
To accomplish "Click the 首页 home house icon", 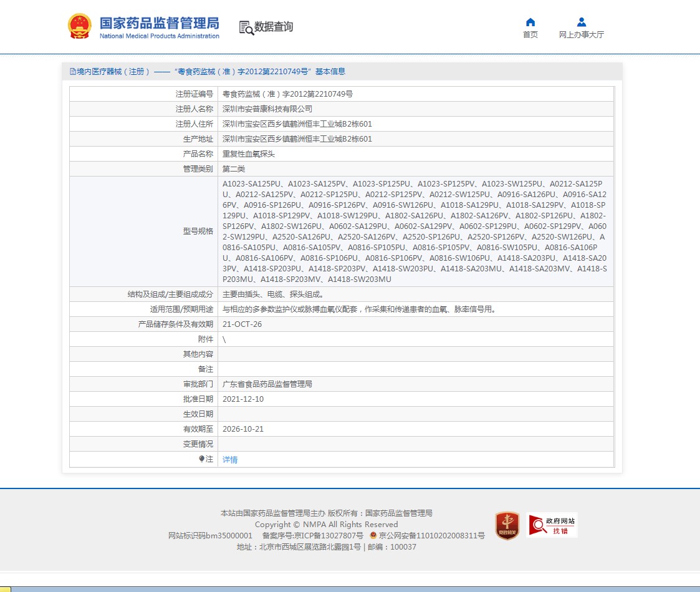I will (x=530, y=22).
